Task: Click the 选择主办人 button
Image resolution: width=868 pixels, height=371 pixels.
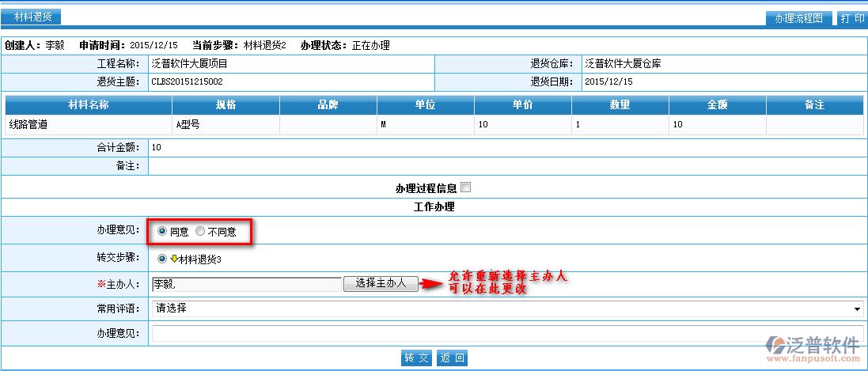Action: coord(381,283)
